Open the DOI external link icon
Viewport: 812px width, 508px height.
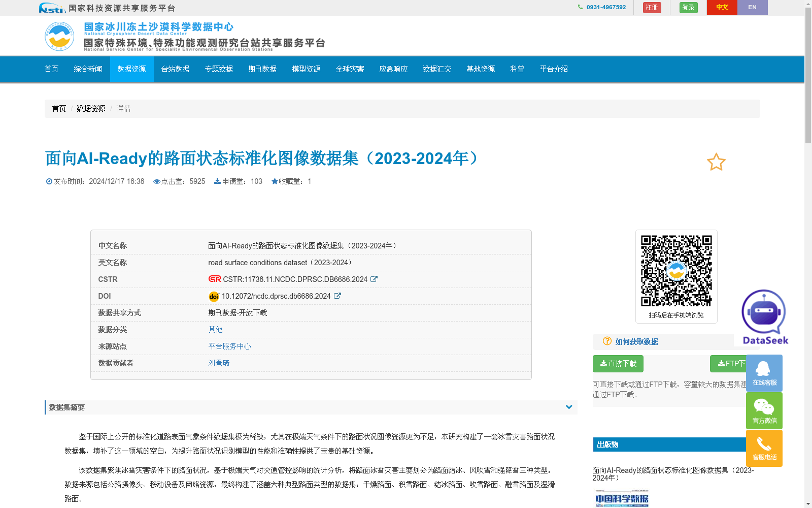pos(337,296)
